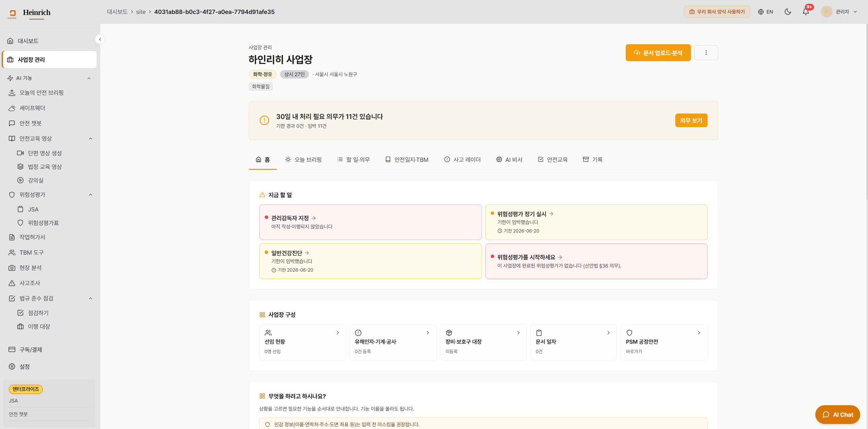
Task: Click the JSA usage progress bar
Action: (49, 407)
